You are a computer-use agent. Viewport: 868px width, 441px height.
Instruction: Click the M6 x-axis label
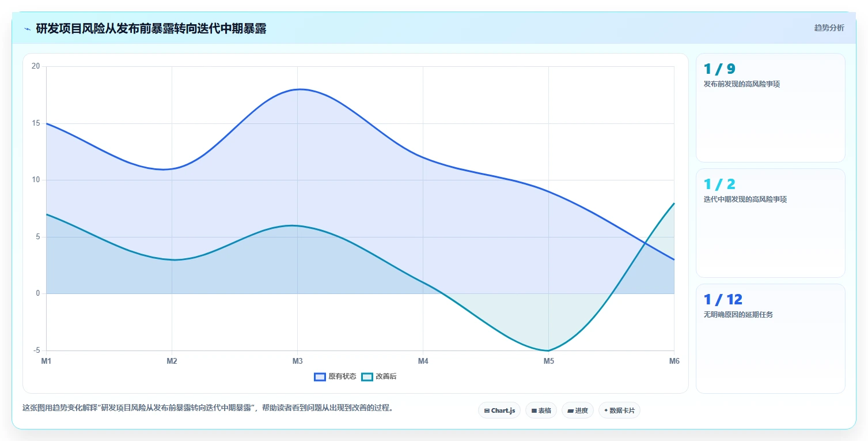674,361
